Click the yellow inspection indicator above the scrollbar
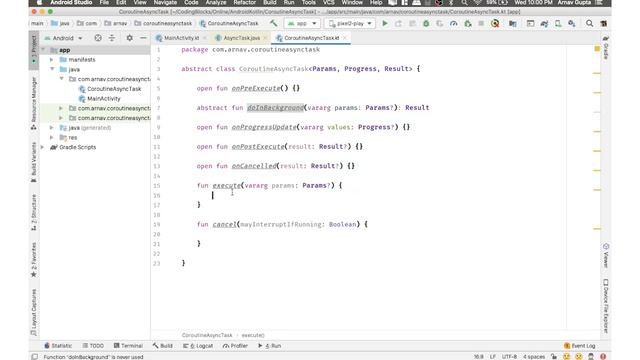This screenshot has height=360, width=640. [x=597, y=49]
